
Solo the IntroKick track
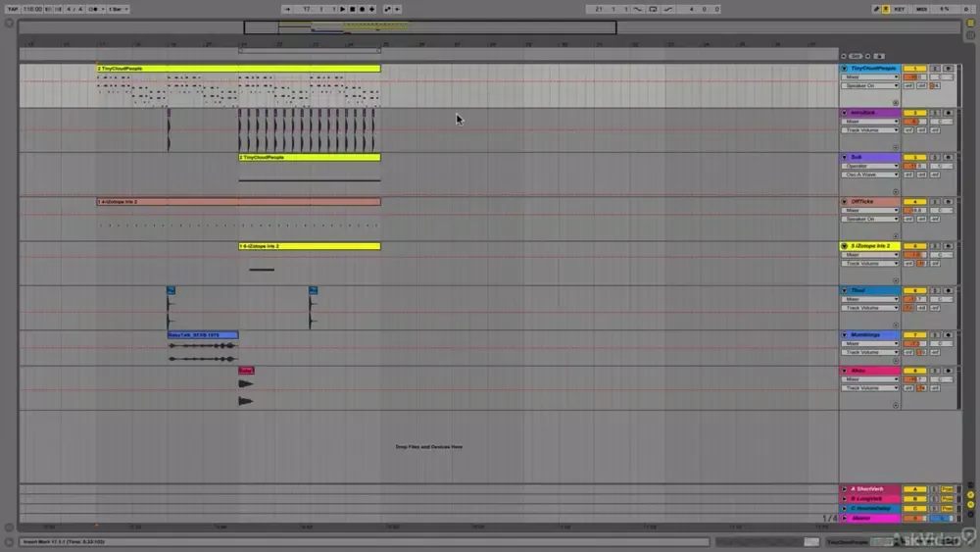(935, 113)
